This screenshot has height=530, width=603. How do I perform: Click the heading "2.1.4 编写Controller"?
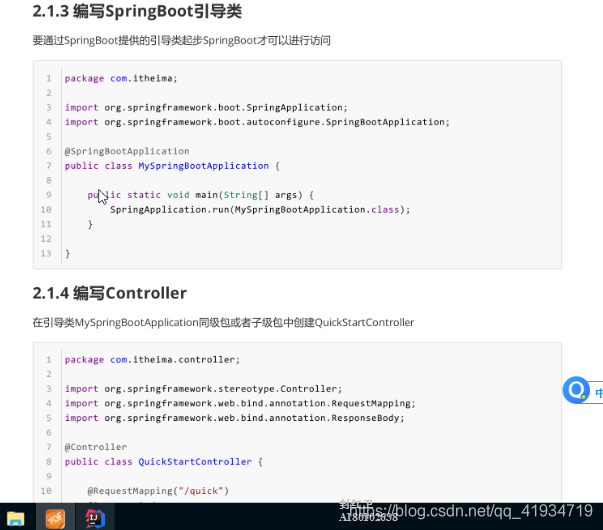coord(110,293)
